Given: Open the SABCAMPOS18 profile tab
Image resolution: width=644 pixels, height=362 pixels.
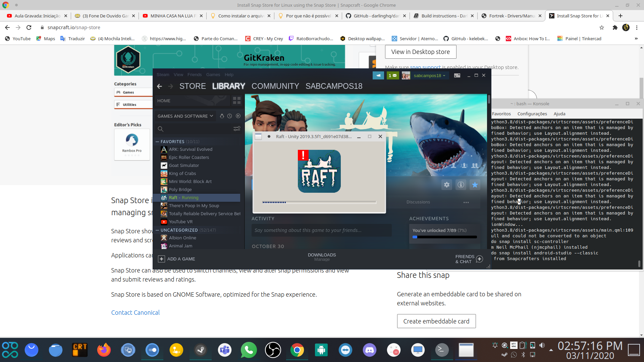Looking at the screenshot, I should (334, 86).
